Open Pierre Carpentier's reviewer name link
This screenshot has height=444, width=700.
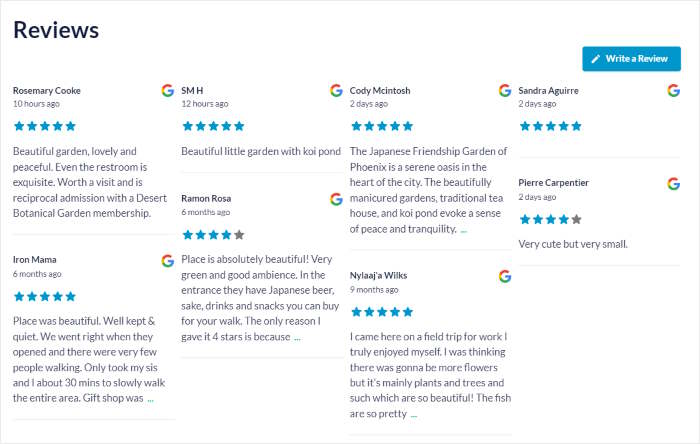[x=553, y=183]
